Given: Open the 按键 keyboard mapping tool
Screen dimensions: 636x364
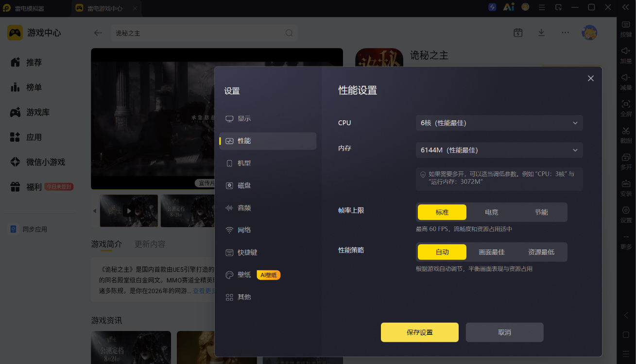Looking at the screenshot, I should pyautogui.click(x=626, y=29).
